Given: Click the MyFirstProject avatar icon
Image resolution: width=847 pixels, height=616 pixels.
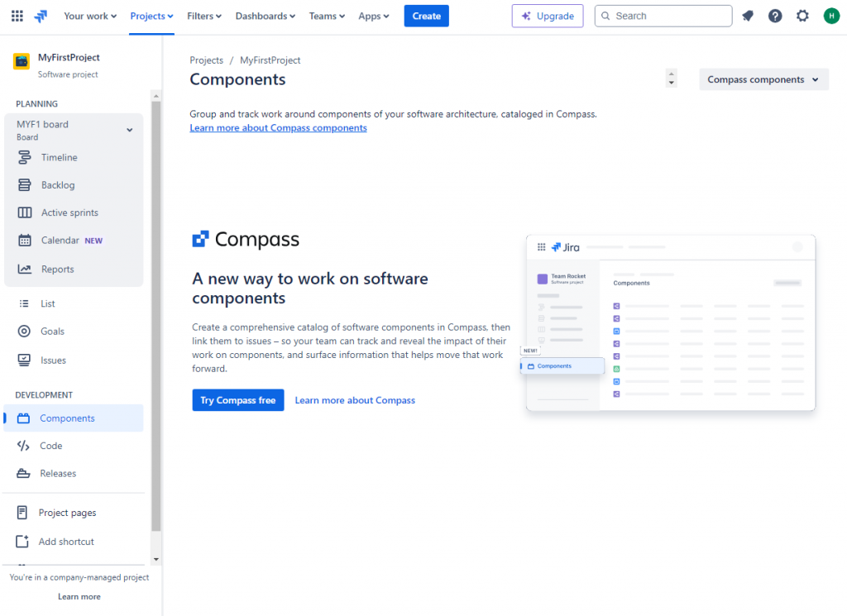Looking at the screenshot, I should coord(22,61).
